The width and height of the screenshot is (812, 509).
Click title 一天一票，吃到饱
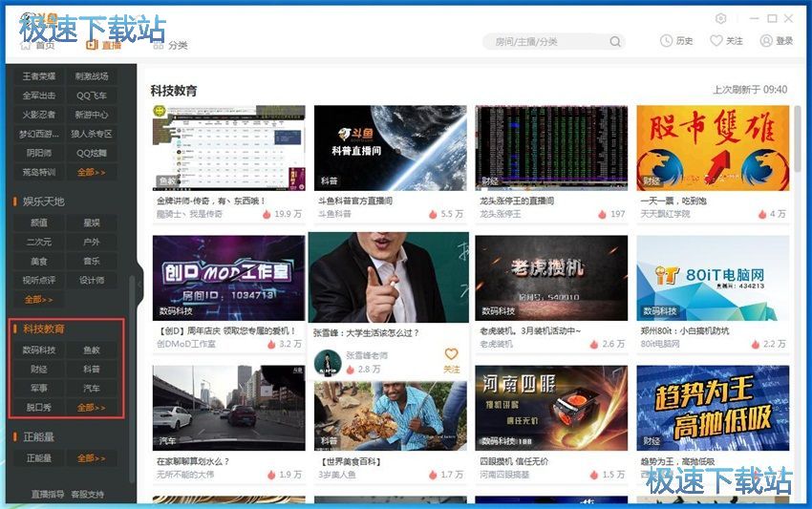673,201
